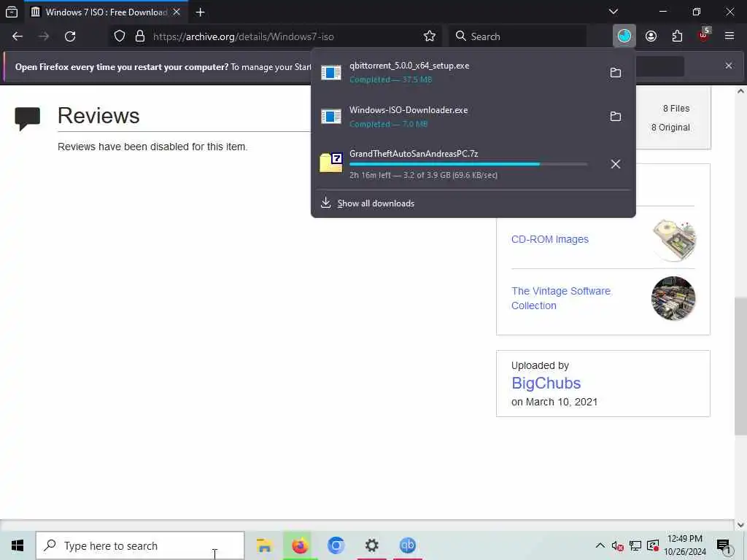Show all downloads
The width and height of the screenshot is (747, 560).
376,203
